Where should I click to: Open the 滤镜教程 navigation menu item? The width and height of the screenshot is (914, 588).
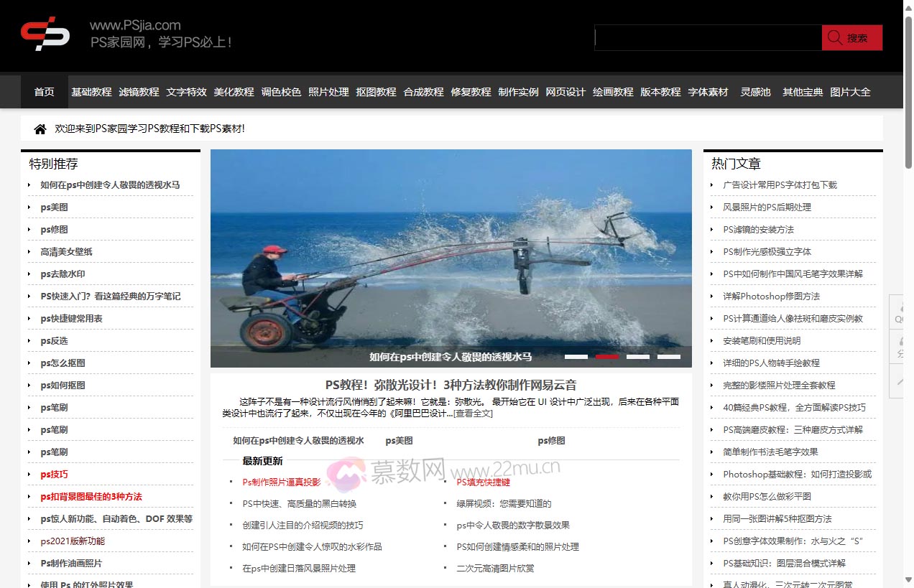(x=139, y=91)
